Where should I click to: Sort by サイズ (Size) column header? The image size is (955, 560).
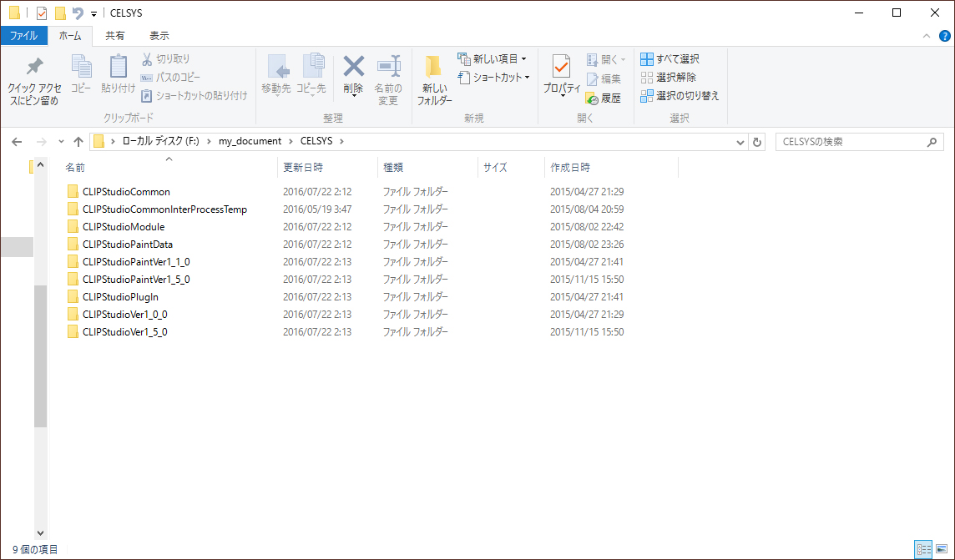495,168
